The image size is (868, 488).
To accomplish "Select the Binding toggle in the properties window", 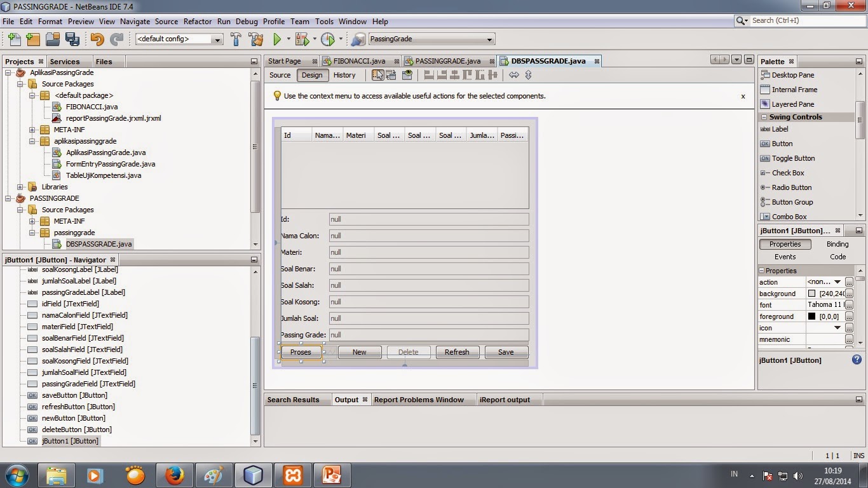I will tap(837, 244).
